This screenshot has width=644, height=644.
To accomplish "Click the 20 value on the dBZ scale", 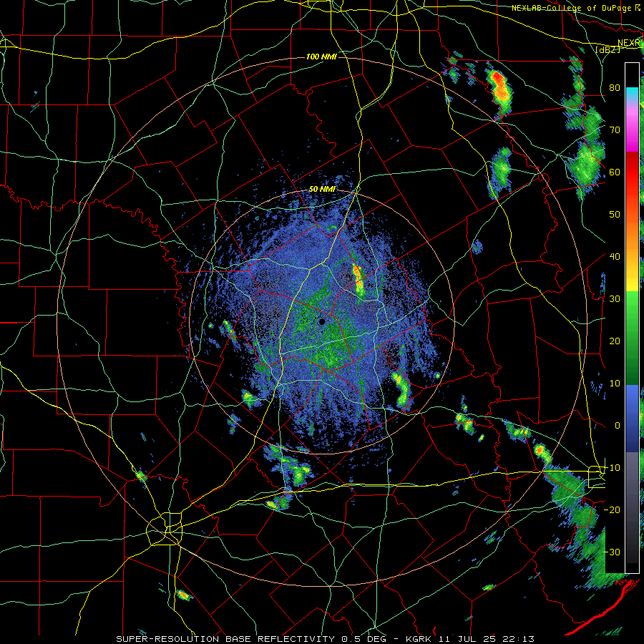I will click(615, 341).
